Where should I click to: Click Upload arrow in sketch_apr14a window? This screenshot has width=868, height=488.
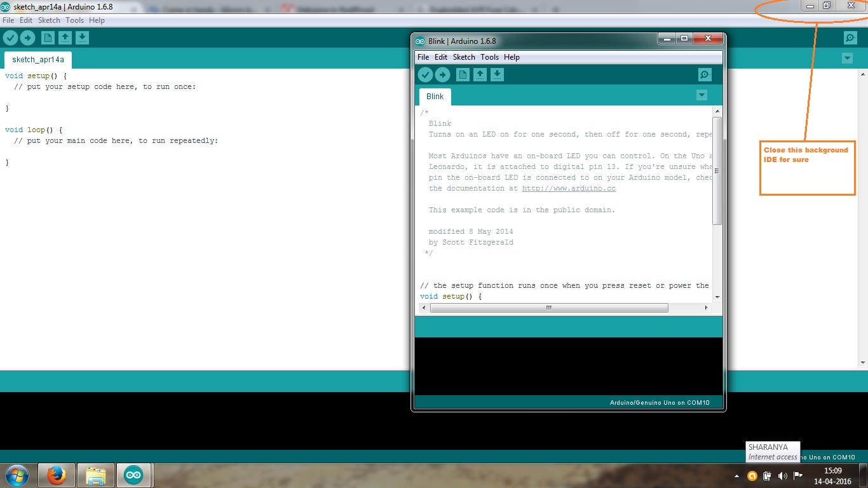pyautogui.click(x=27, y=38)
